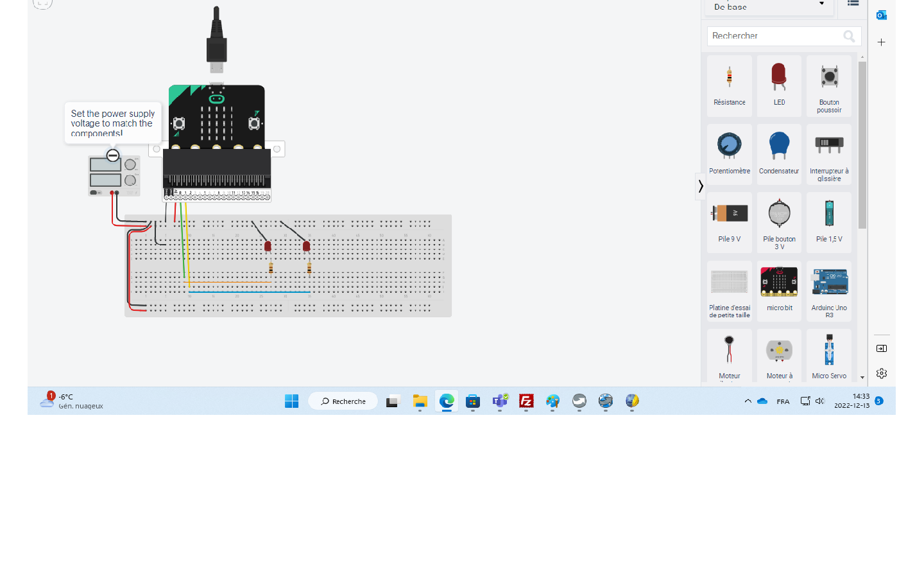Image resolution: width=924 pixels, height=578 pixels.
Task: Select the Micro Servo component
Action: point(829,356)
